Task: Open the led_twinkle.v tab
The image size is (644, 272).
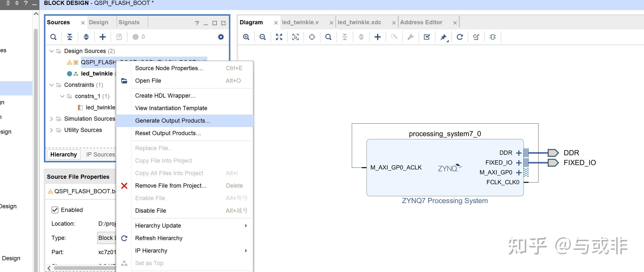Action: click(x=300, y=22)
